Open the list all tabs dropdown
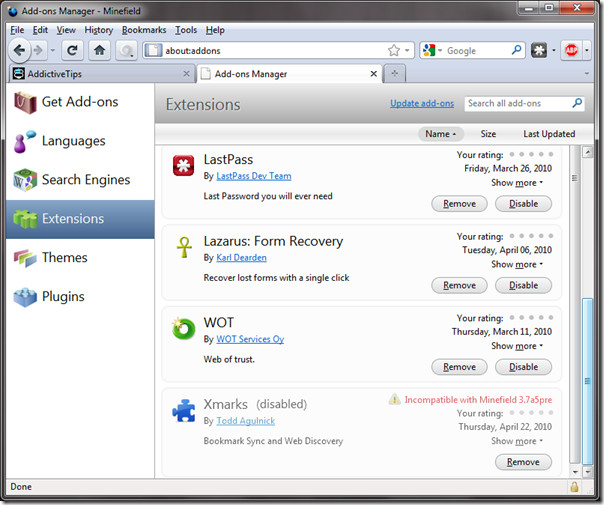 point(587,74)
